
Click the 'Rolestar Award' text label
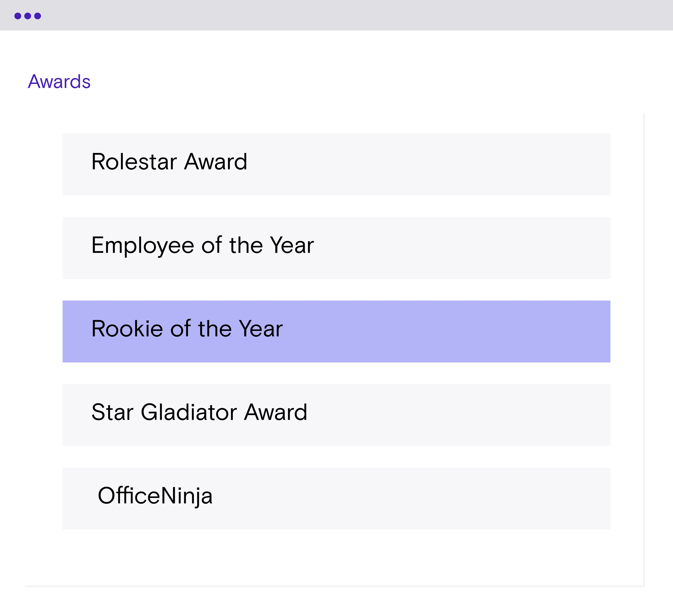(x=169, y=162)
